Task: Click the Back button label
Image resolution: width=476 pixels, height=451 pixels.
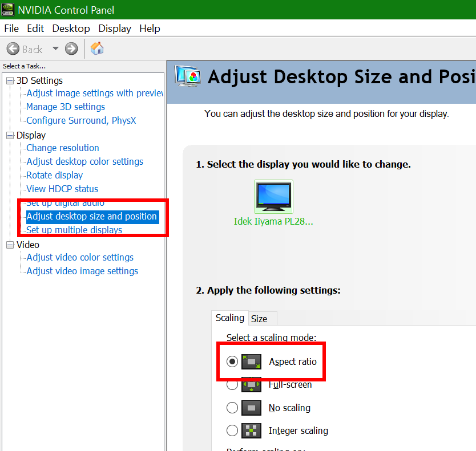Action: (x=33, y=50)
